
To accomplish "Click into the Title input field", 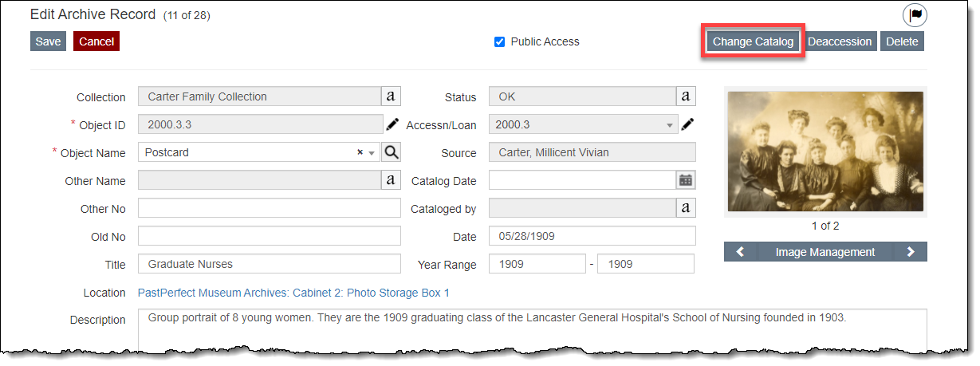I will 270,264.
